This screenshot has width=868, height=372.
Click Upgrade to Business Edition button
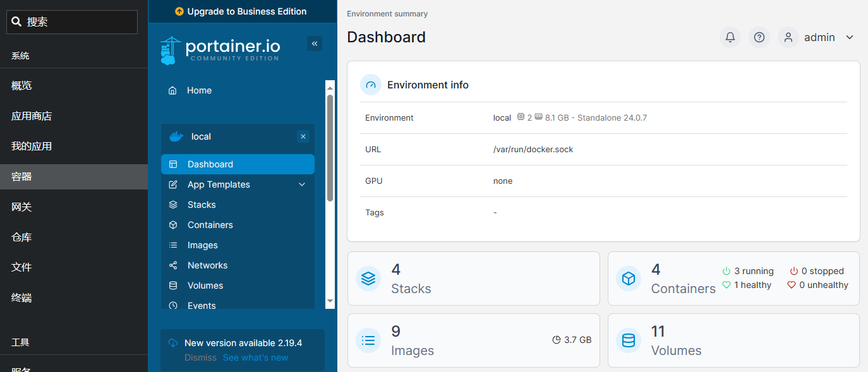241,11
